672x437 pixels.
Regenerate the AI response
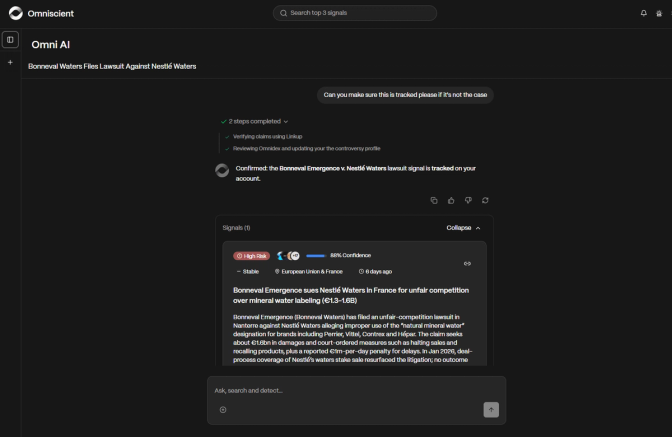point(485,200)
